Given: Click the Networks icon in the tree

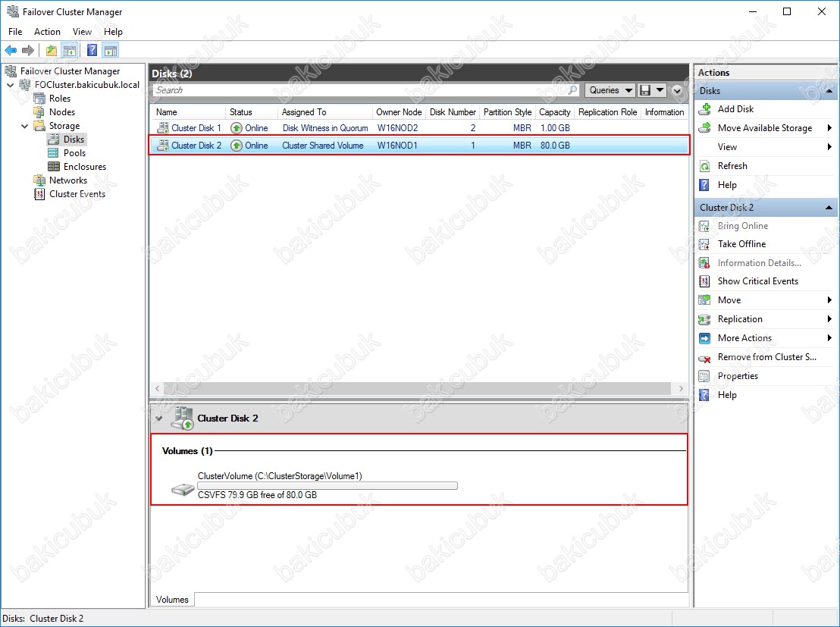Looking at the screenshot, I should pyautogui.click(x=39, y=180).
